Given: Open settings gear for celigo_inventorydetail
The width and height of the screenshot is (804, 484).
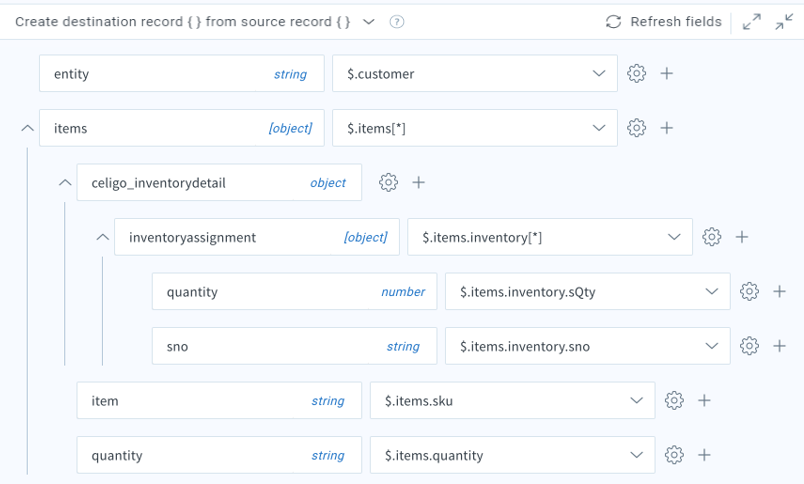Looking at the screenshot, I should [388, 182].
